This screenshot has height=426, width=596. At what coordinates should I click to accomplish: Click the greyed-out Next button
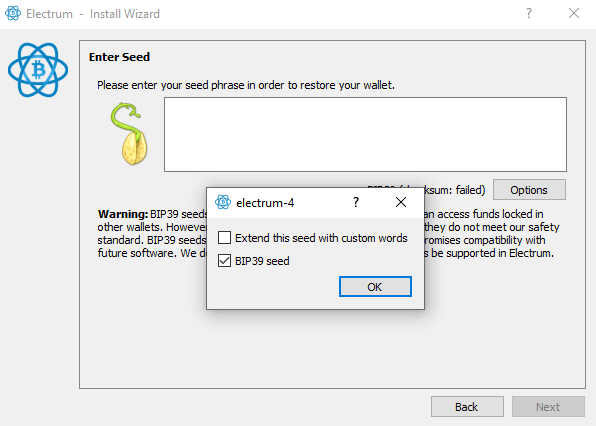pyautogui.click(x=548, y=407)
